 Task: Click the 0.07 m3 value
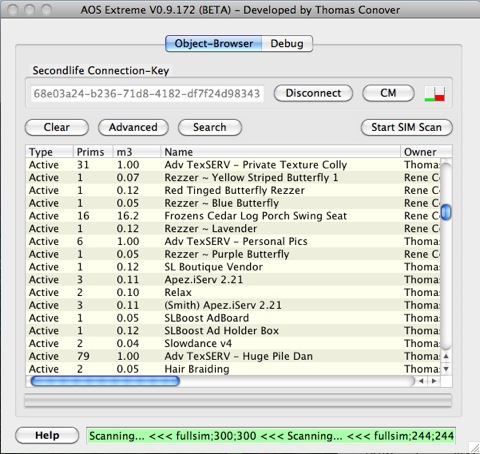coord(128,178)
